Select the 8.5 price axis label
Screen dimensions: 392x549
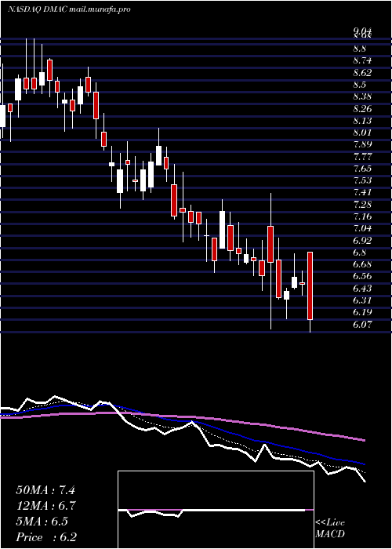tap(359, 85)
